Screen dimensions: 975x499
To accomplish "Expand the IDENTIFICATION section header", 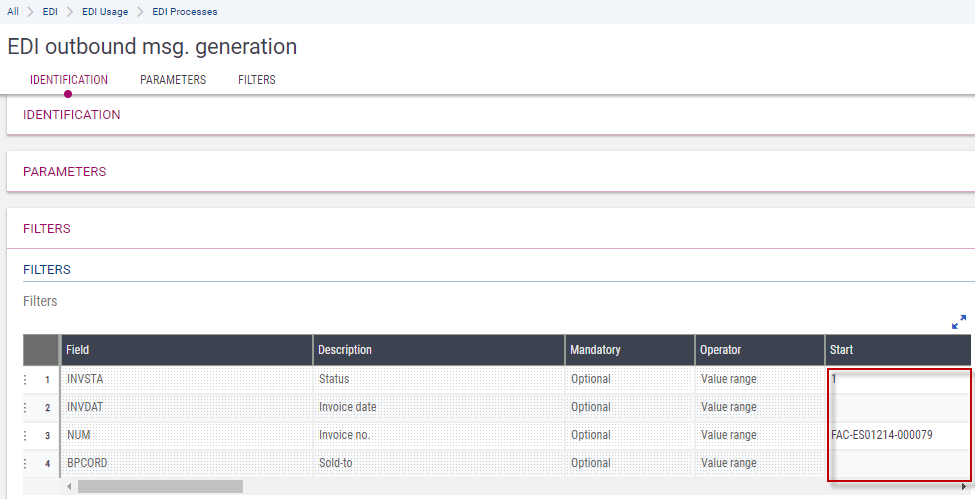I will [x=72, y=115].
